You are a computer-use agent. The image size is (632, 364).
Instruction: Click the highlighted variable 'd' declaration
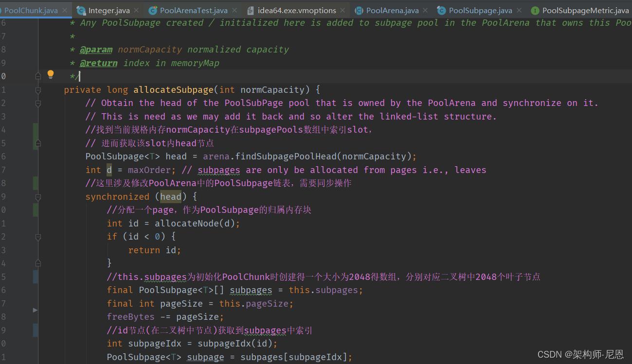109,170
